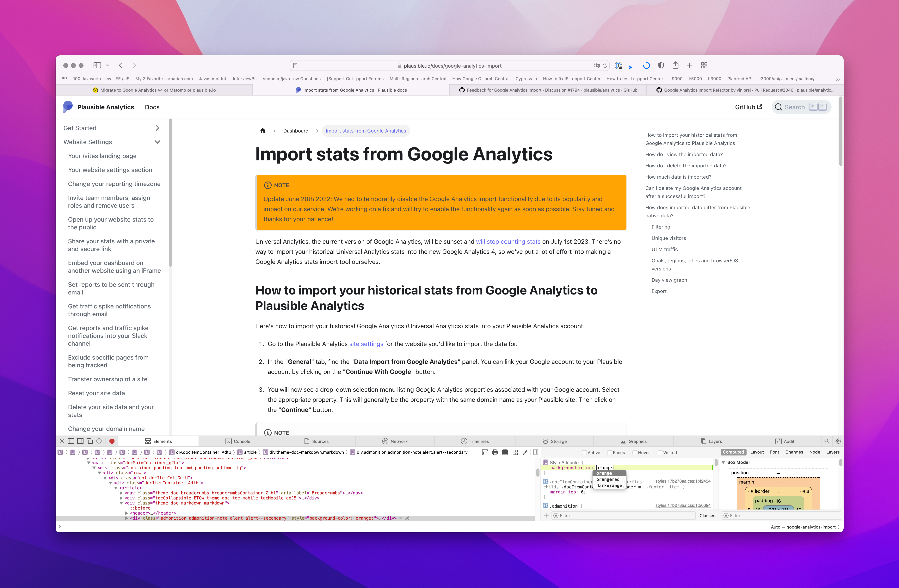Enable the Focus pseudo-class checkbox
The height and width of the screenshot is (588, 899).
click(x=610, y=453)
